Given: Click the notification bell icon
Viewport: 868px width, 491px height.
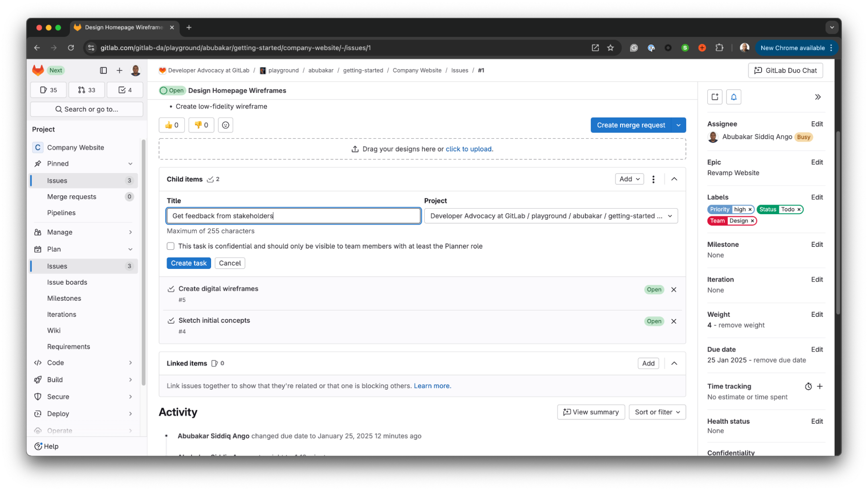Looking at the screenshot, I should [733, 96].
